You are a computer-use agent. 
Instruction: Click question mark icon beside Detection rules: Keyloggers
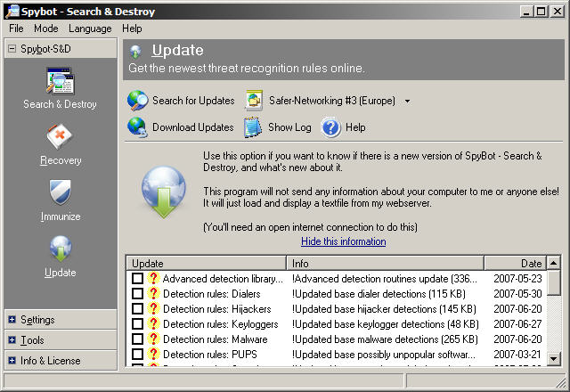[x=153, y=323]
